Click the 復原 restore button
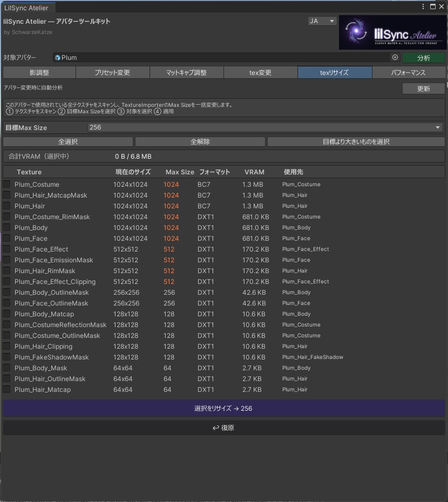The width and height of the screenshot is (448, 502). [x=224, y=428]
